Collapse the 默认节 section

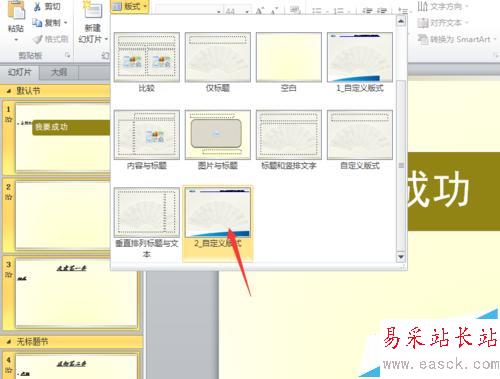(x=9, y=91)
